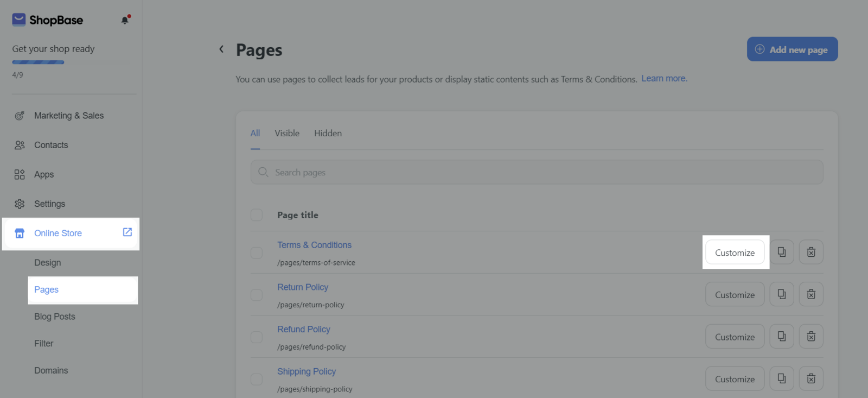The height and width of the screenshot is (398, 868).
Task: Duplicate the Return Policy page
Action: coord(782,294)
